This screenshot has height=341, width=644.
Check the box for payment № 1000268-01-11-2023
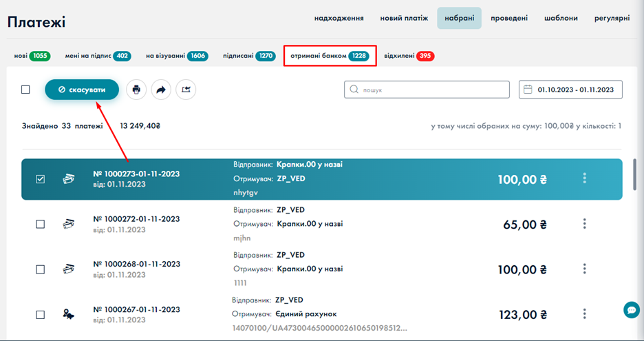[x=40, y=269]
